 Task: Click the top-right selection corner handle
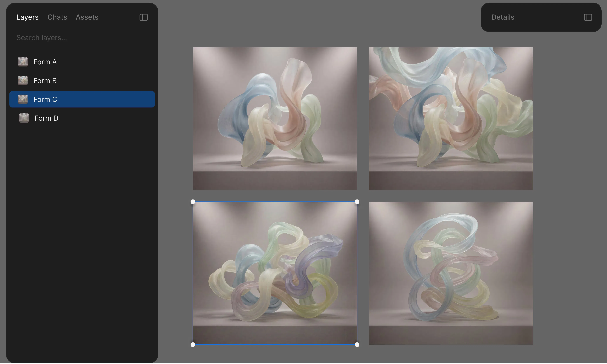click(x=357, y=202)
